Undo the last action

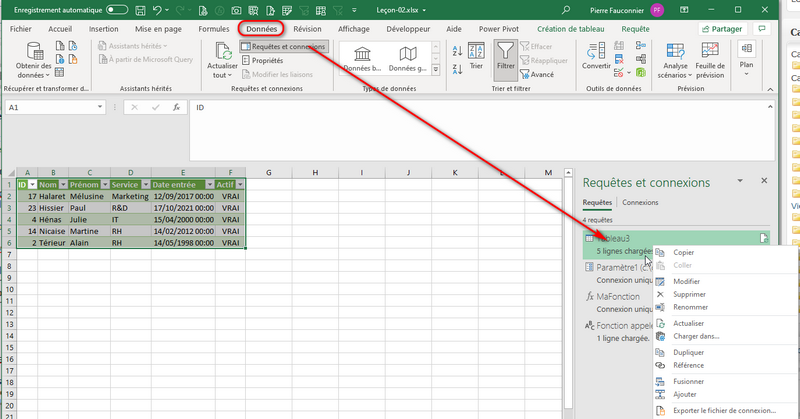157,10
